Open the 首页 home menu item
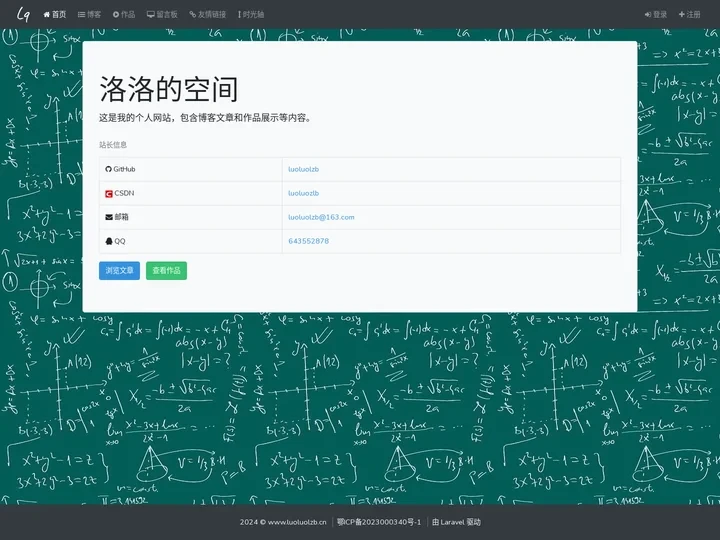The width and height of the screenshot is (720, 540). pyautogui.click(x=55, y=15)
